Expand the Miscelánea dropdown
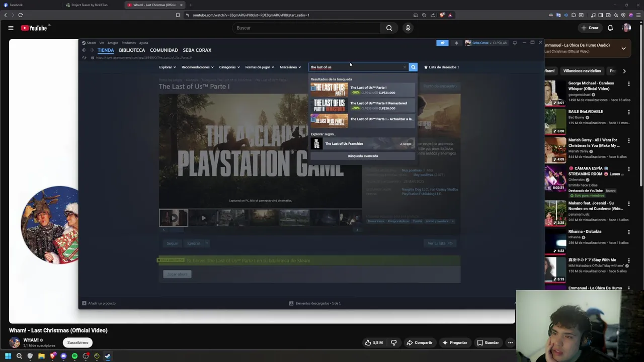 [x=290, y=67]
